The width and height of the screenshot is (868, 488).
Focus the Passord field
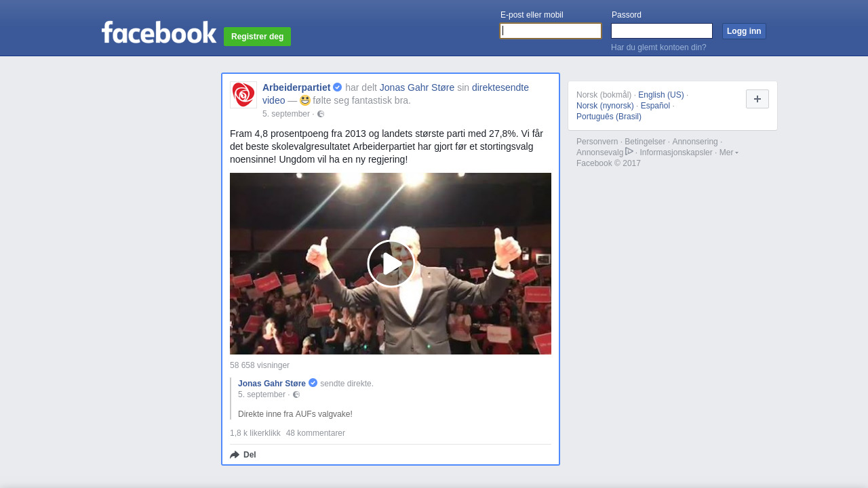[x=662, y=31]
